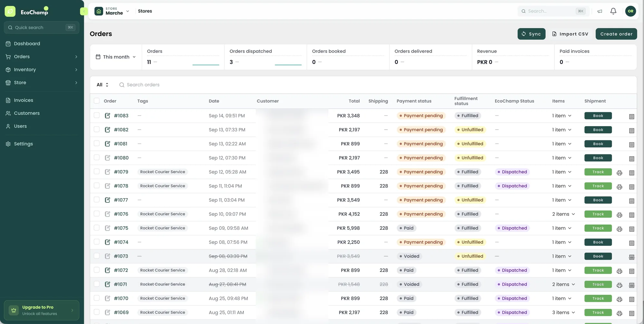This screenshot has height=324, width=644.
Task: Focus the Quick search field in sidebar
Action: point(42,27)
